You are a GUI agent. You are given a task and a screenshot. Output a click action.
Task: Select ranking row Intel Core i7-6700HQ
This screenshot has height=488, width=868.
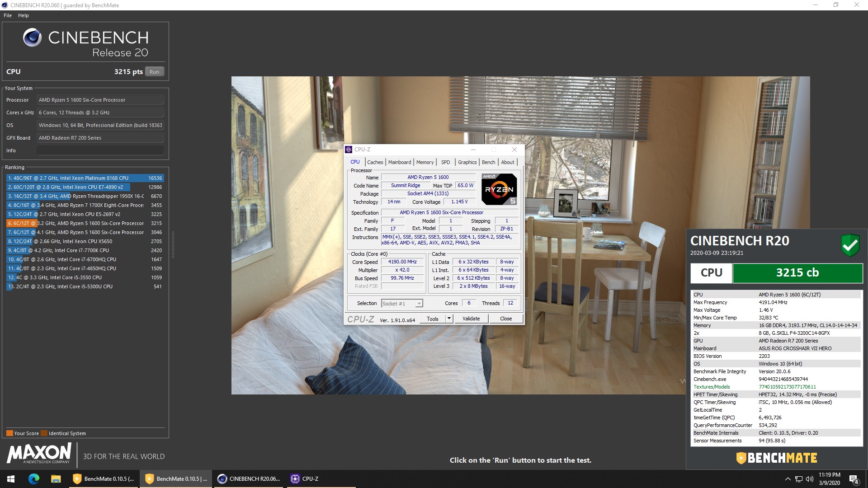[x=85, y=259]
